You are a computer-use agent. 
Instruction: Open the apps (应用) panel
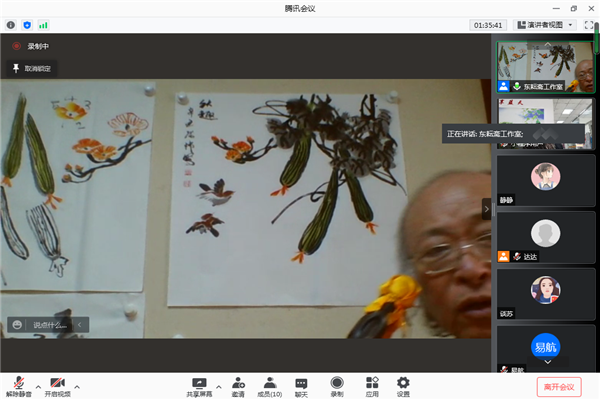tap(371, 383)
